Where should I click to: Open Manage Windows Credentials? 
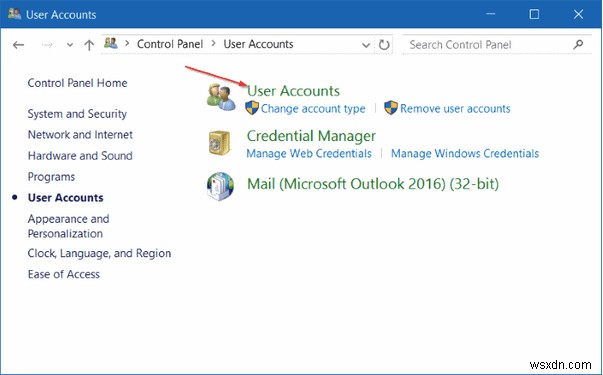(465, 154)
